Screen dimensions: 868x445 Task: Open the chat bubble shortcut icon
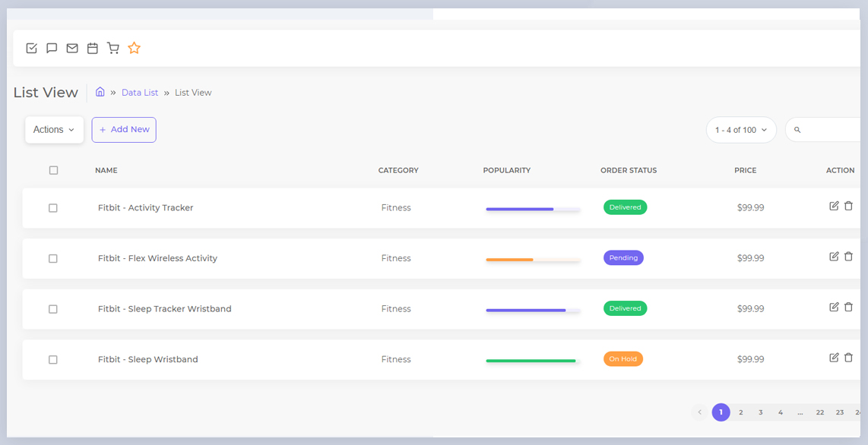pos(52,48)
